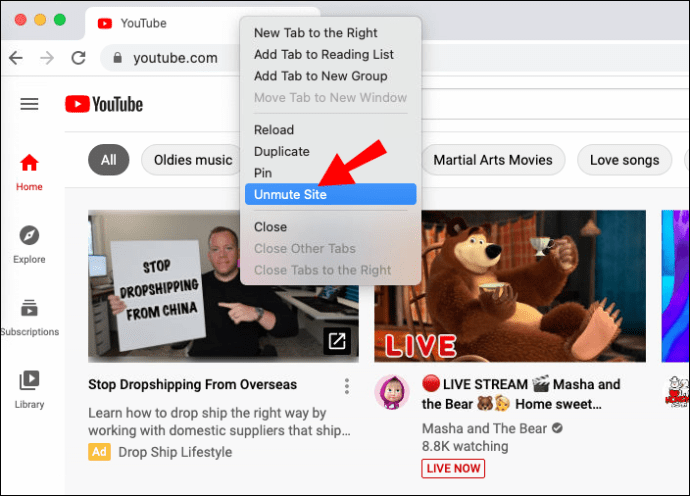
Task: Click the YouTube logo
Action: pyautogui.click(x=104, y=104)
